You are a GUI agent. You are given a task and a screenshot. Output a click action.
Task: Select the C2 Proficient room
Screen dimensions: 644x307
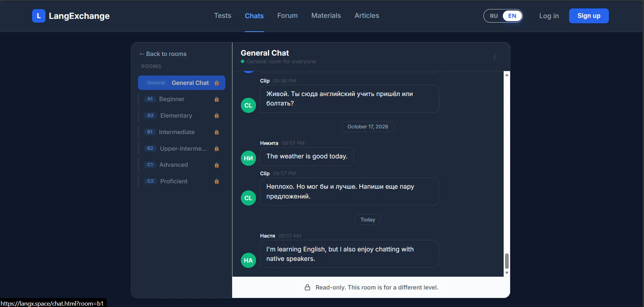(181, 181)
